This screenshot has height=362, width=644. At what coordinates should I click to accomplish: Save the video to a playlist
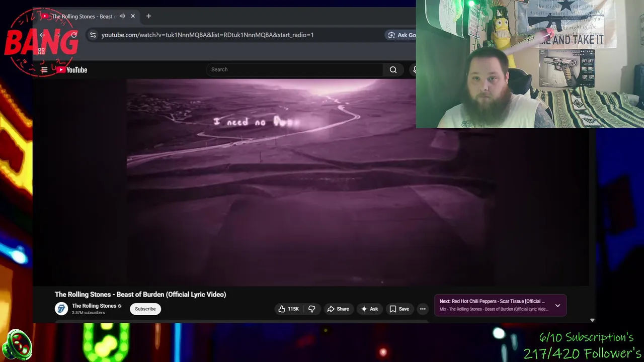(x=399, y=309)
